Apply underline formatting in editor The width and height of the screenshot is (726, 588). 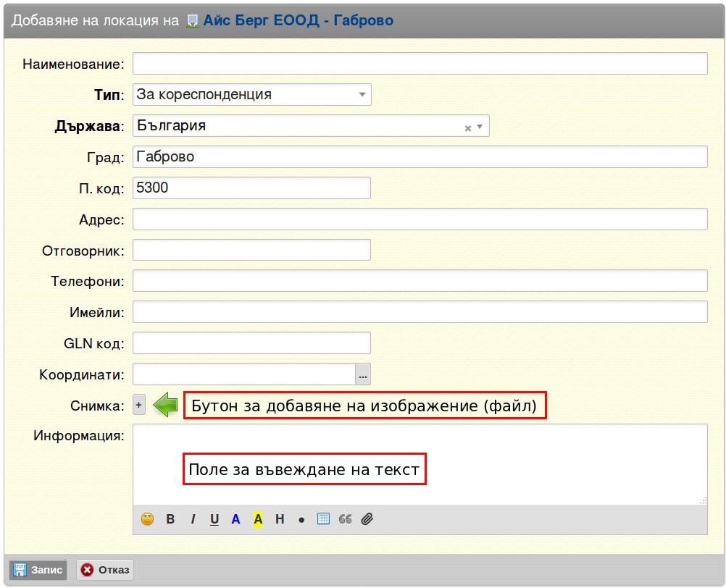(x=214, y=519)
